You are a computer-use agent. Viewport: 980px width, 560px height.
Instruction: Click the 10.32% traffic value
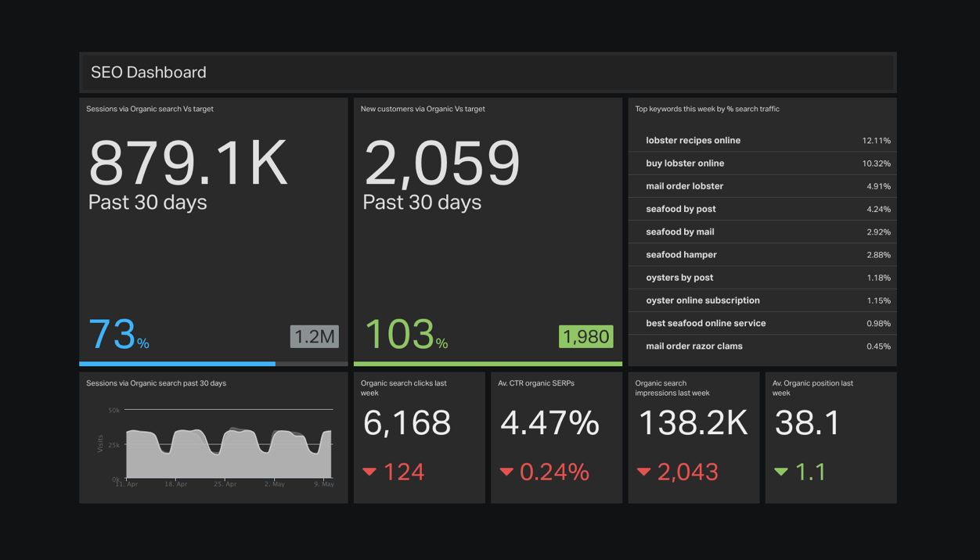point(876,163)
